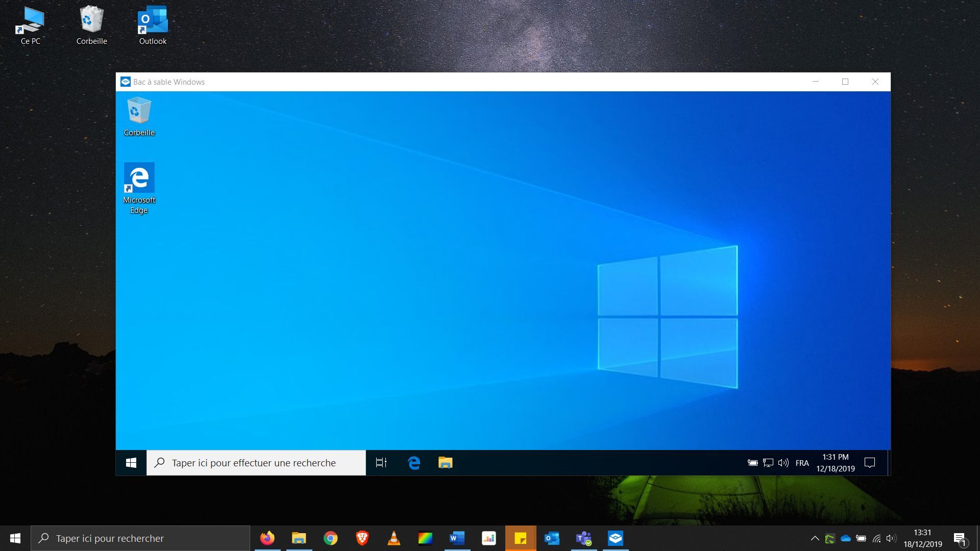The width and height of the screenshot is (980, 551).
Task: Click sandbox search box 'Taper ici pour effectuer une recherche'
Action: [256, 463]
